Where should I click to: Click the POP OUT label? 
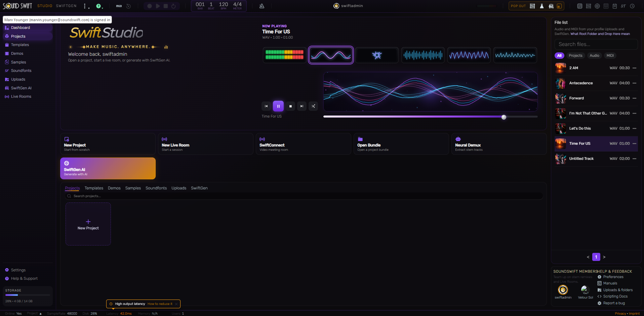518,6
